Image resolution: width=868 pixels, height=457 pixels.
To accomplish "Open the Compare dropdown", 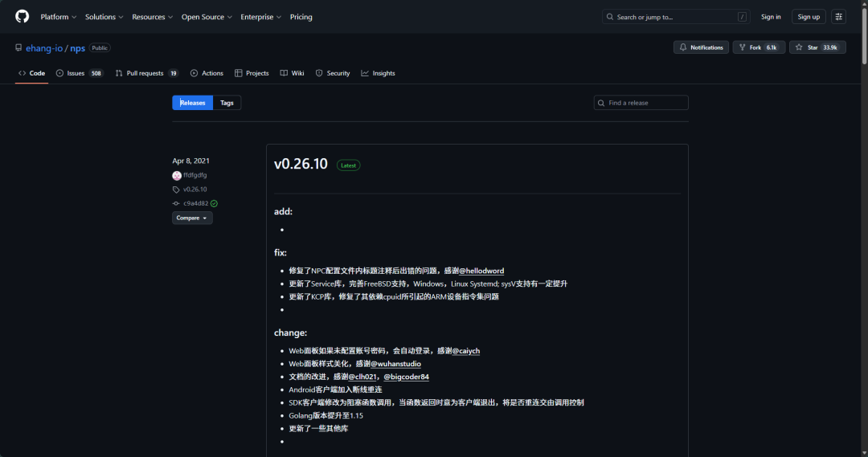I will click(x=192, y=218).
